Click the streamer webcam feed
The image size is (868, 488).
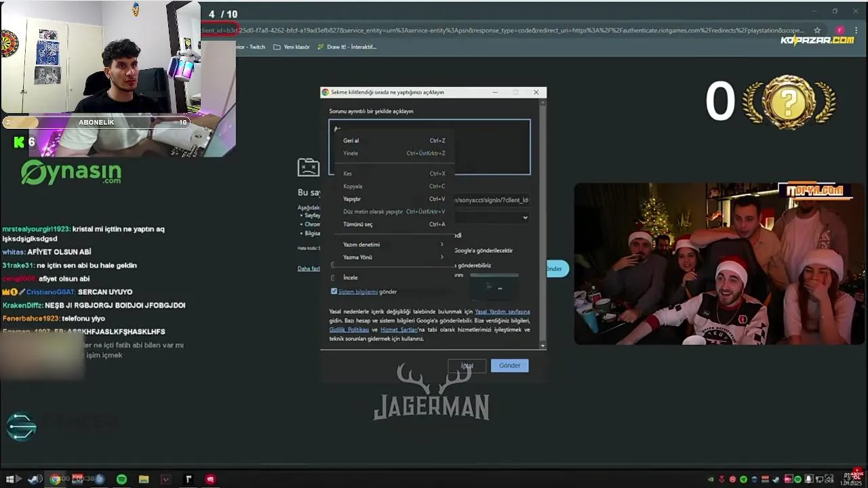pyautogui.click(x=100, y=57)
